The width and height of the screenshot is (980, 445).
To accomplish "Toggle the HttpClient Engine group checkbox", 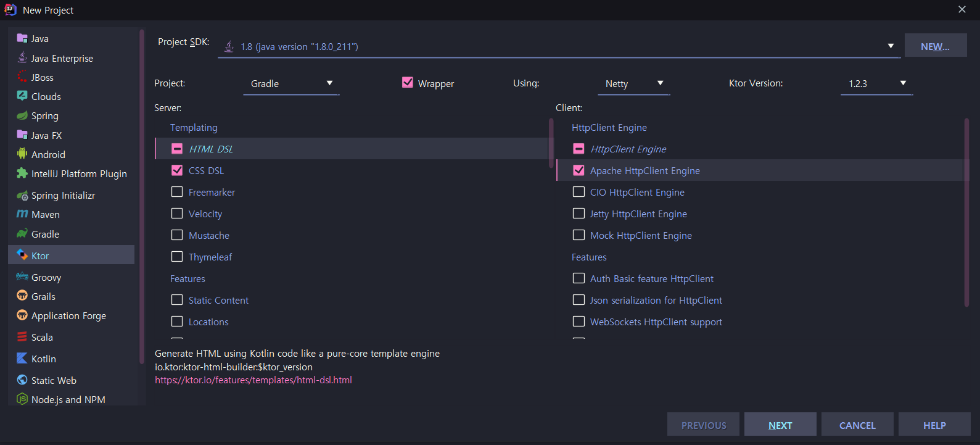I will coord(579,149).
